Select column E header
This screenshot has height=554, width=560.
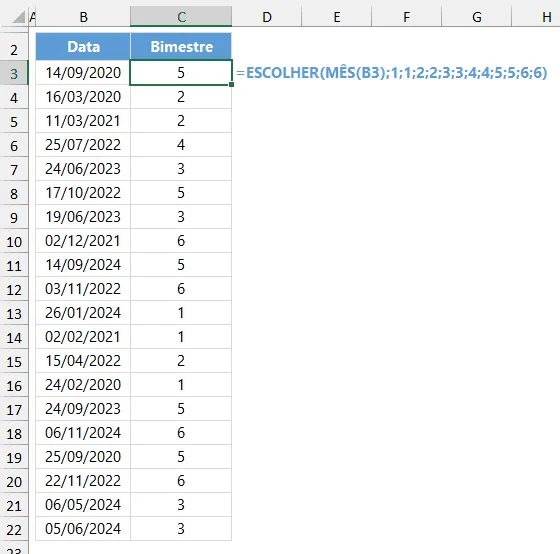click(x=336, y=17)
